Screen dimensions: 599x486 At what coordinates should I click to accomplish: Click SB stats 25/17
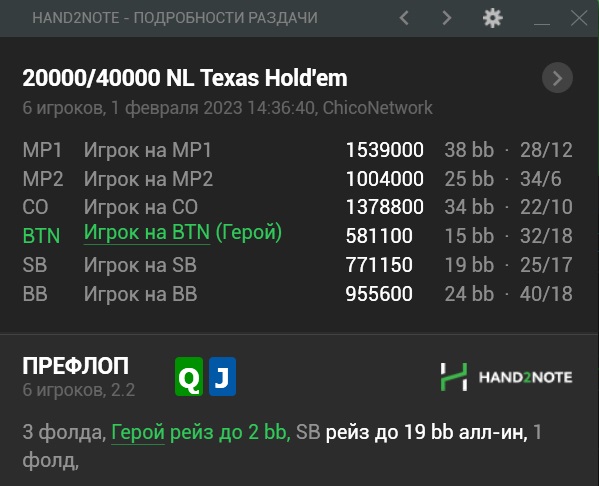[x=546, y=265]
